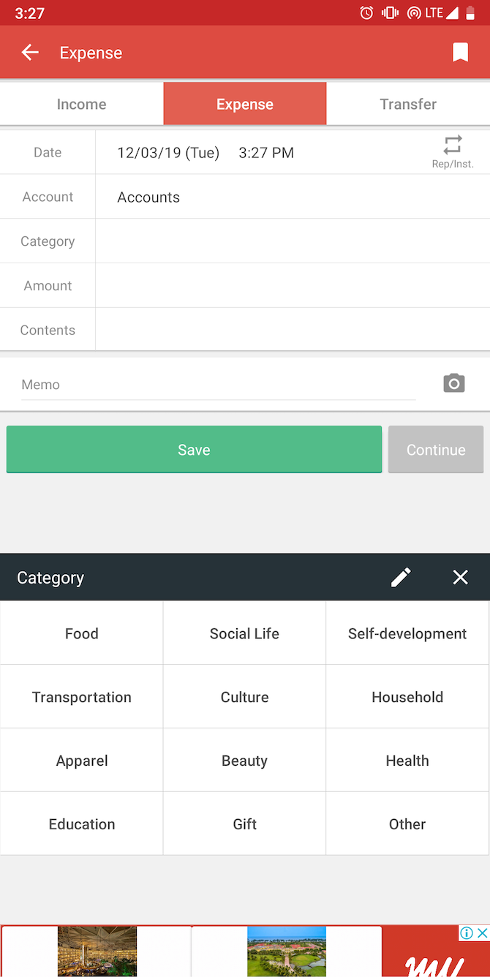Viewport: 490px width, 980px height.
Task: Open the Rep/Inst. repeat options
Action: pyautogui.click(x=452, y=151)
